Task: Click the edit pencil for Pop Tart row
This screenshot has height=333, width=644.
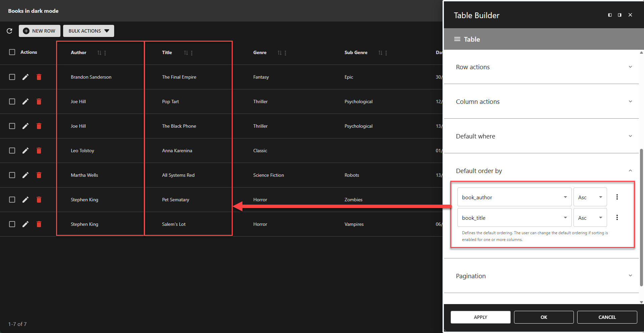Action: pyautogui.click(x=26, y=101)
